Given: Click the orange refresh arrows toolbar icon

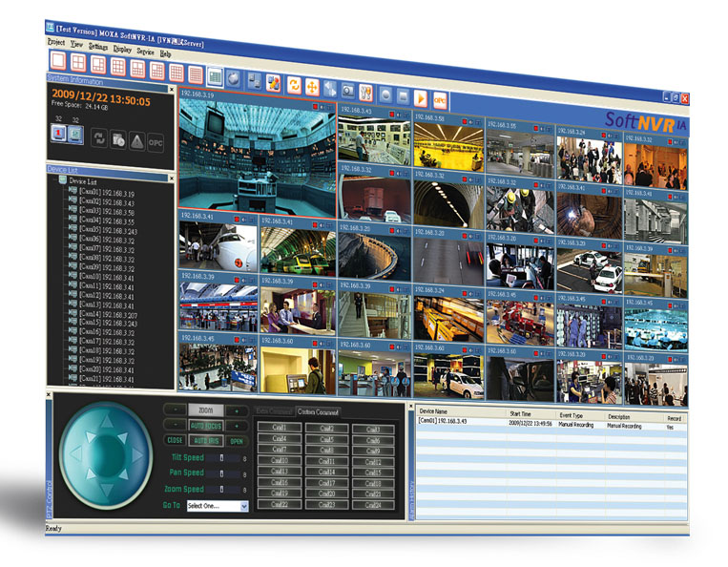Looking at the screenshot, I should [294, 85].
